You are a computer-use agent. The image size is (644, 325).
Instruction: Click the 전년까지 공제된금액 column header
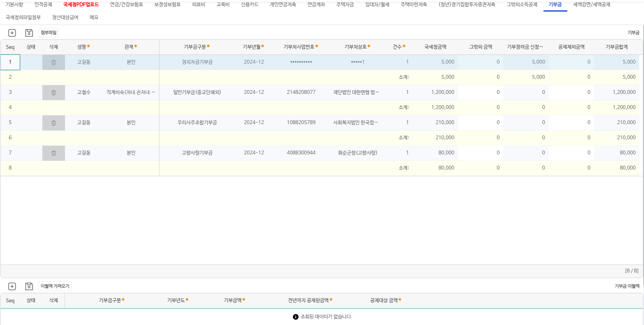(310, 300)
